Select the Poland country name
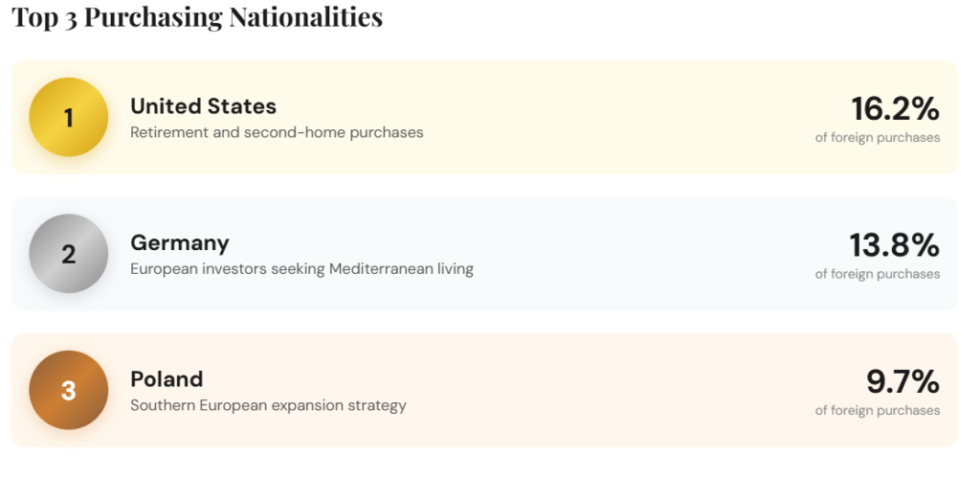The image size is (980, 479). (x=167, y=378)
